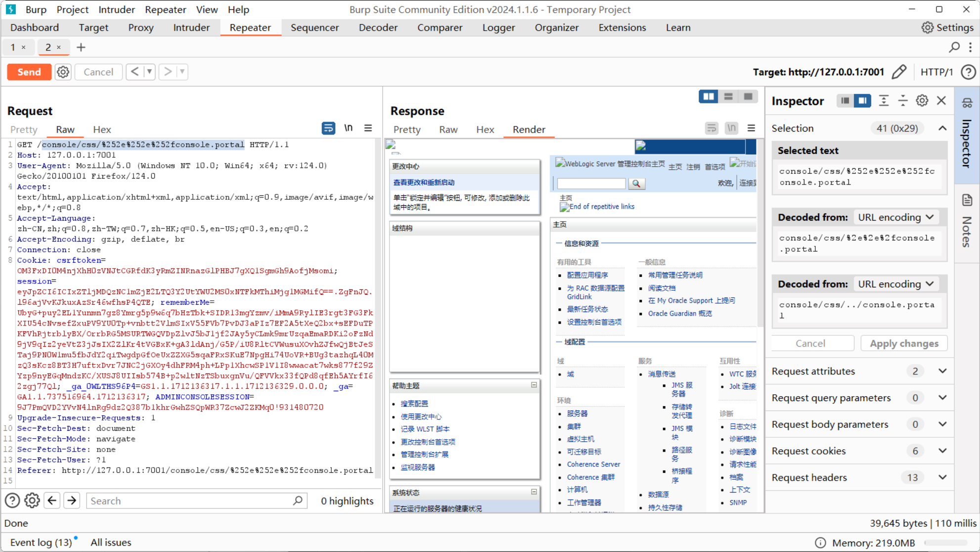Search icon in Repeater tab bar

pos(954,47)
